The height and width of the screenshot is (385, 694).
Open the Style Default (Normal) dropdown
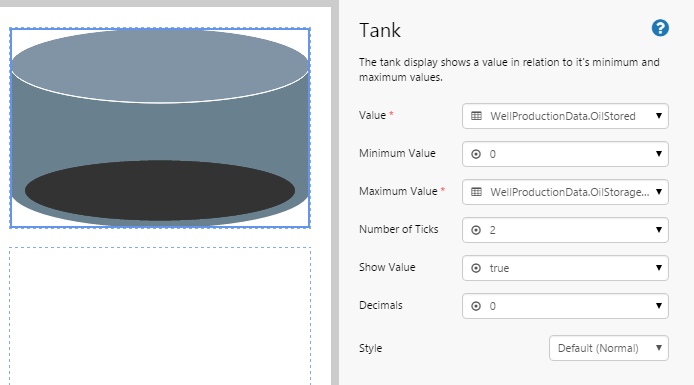click(609, 348)
